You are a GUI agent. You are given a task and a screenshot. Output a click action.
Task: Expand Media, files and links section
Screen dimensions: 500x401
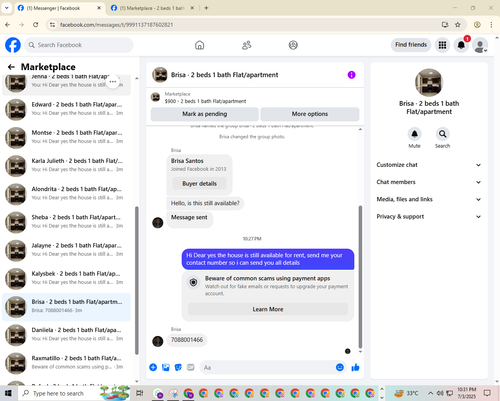(429, 199)
